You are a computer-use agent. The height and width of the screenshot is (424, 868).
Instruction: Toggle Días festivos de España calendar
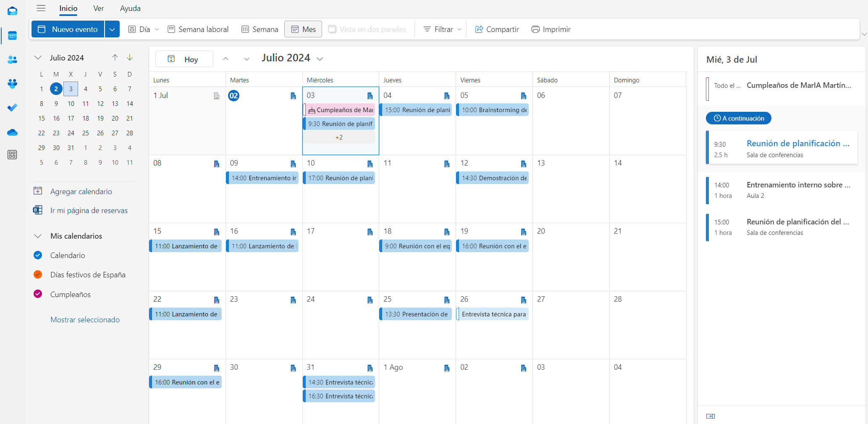click(38, 274)
